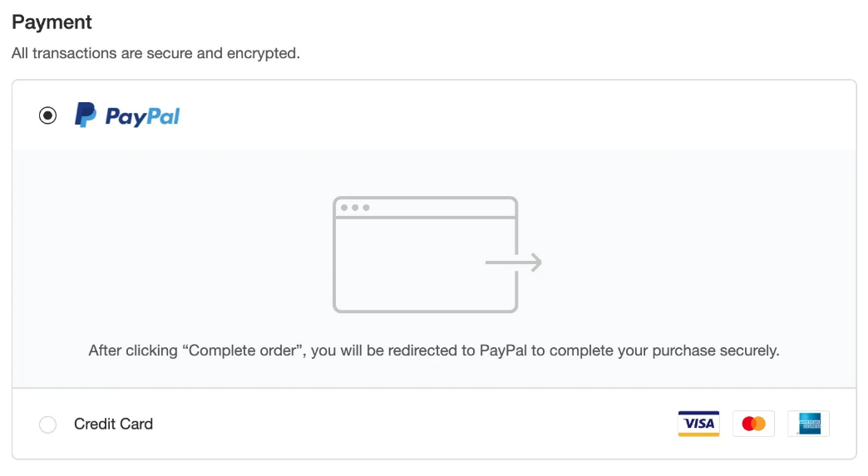This screenshot has width=868, height=476.
Task: Click the quoted 'Complete order' phrase
Action: pyautogui.click(x=244, y=351)
